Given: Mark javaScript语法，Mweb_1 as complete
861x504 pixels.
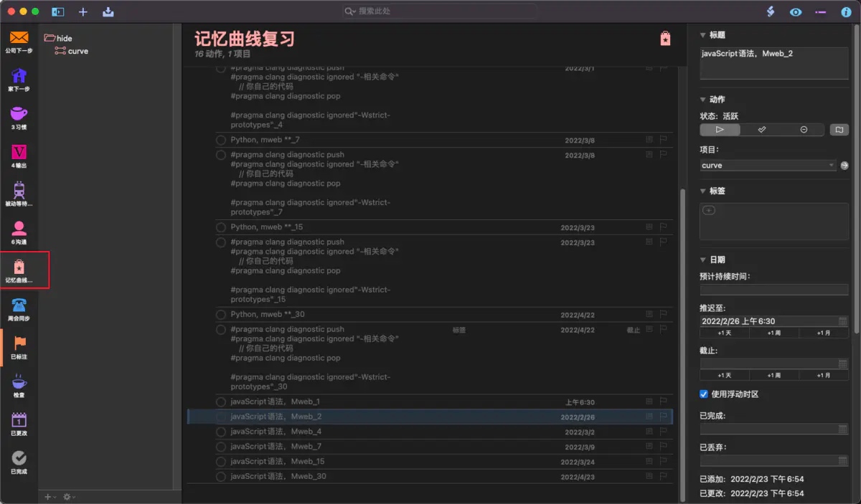Looking at the screenshot, I should click(x=221, y=402).
